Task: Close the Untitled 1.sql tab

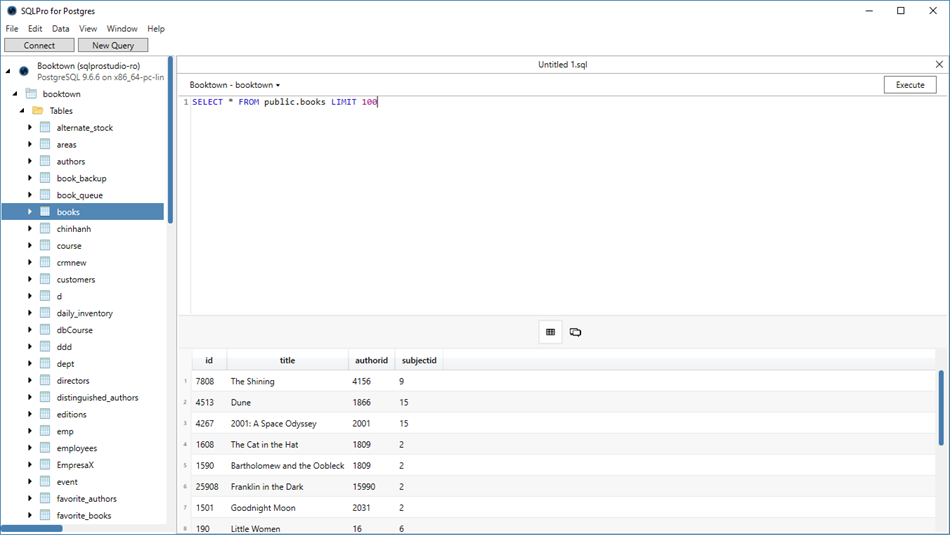Action: (x=939, y=64)
